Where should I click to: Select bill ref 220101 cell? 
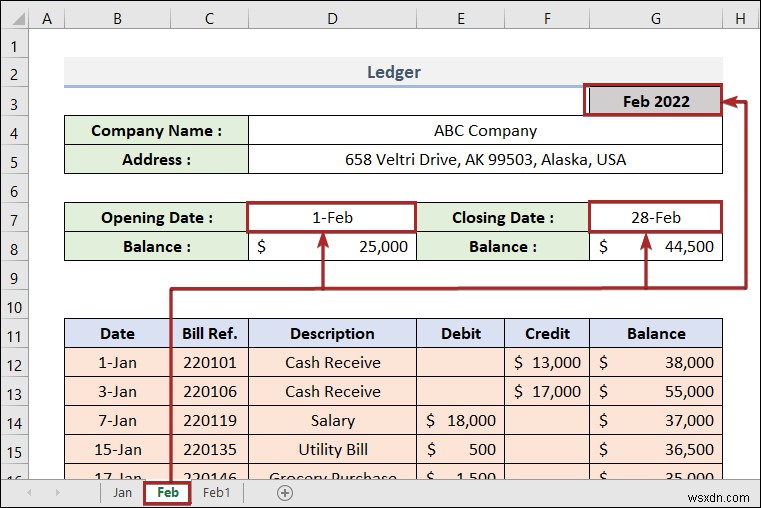(x=210, y=362)
